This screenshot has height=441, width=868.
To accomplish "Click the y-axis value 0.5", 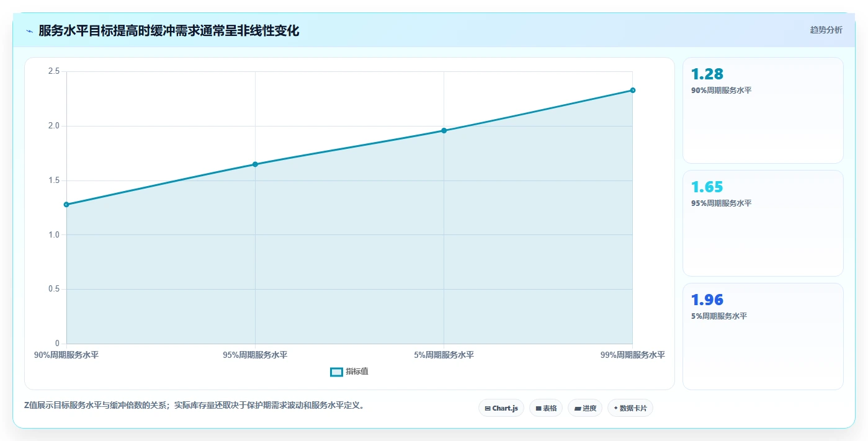I will (x=53, y=289).
